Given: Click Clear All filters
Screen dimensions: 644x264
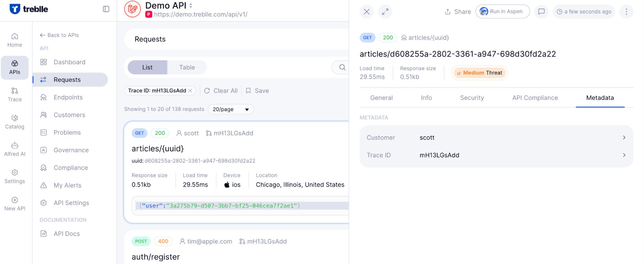Looking at the screenshot, I should tap(221, 91).
